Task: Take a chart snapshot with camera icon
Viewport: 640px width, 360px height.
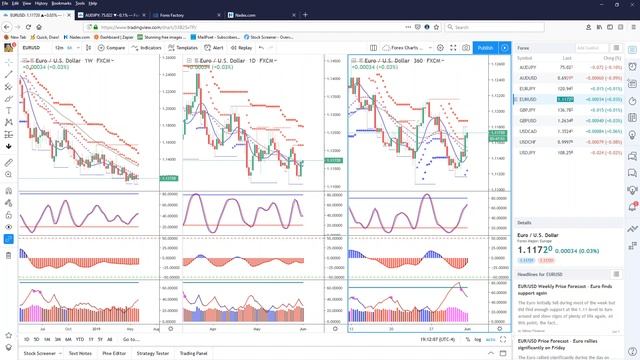Action: [466, 48]
